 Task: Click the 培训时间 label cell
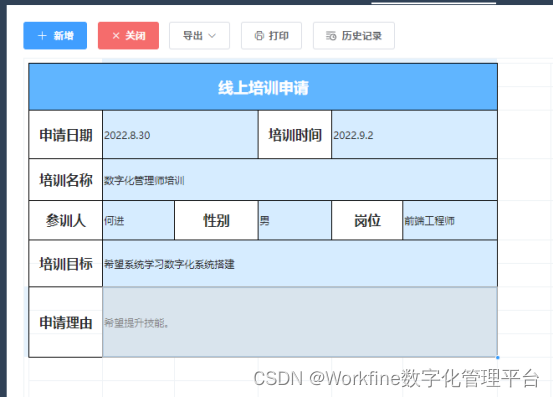point(295,135)
